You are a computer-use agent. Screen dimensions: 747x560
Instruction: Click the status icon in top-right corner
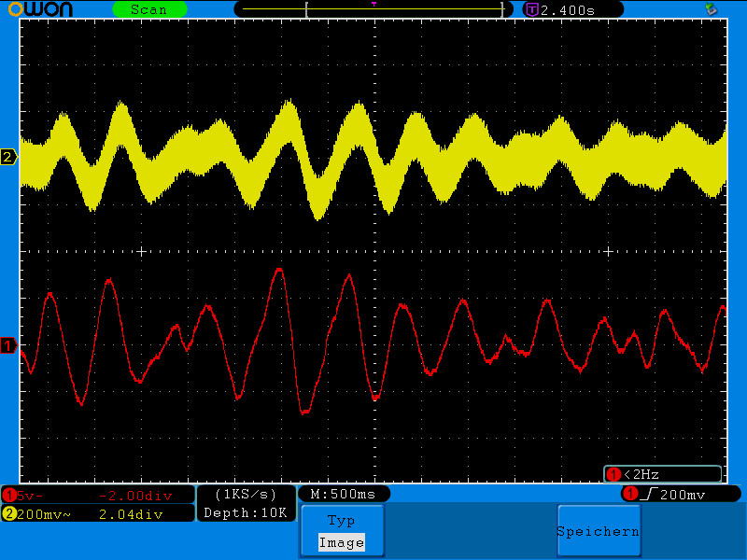pyautogui.click(x=712, y=9)
